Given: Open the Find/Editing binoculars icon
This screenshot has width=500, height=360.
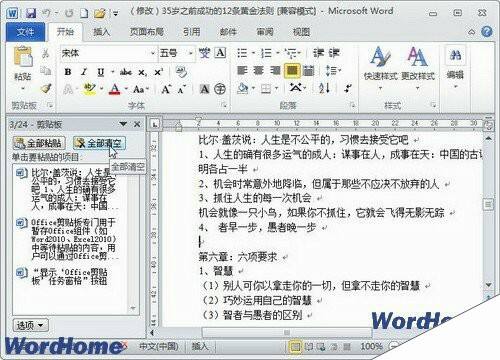Looking at the screenshot, I should (455, 55).
